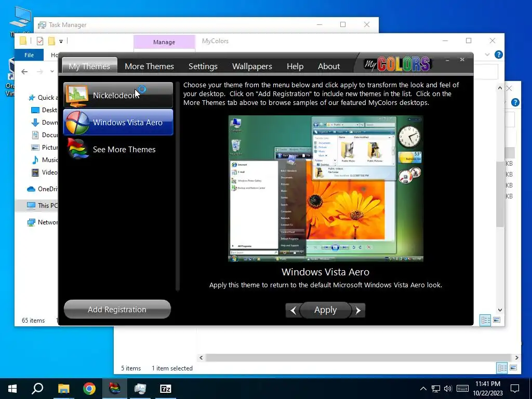Open 7-Zip from taskbar
Screen dimensions: 532x399
pos(166,389)
